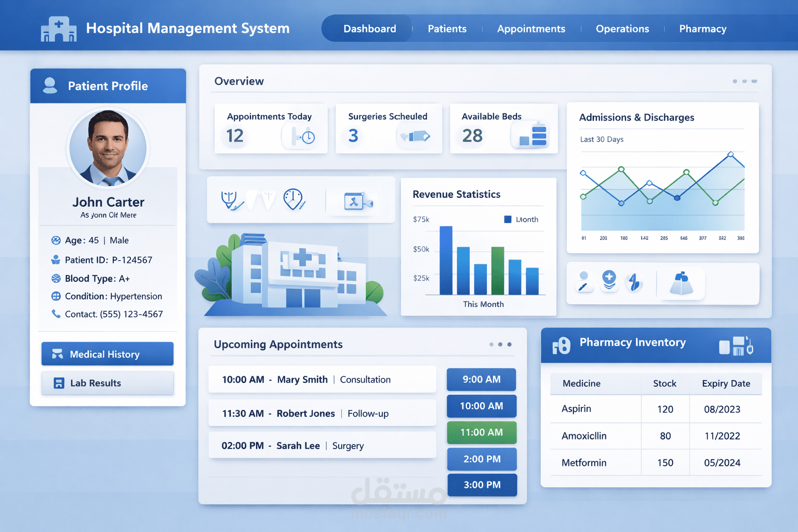This screenshot has width=798, height=532.
Task: Click the blue Month legend swatch
Action: 507,219
